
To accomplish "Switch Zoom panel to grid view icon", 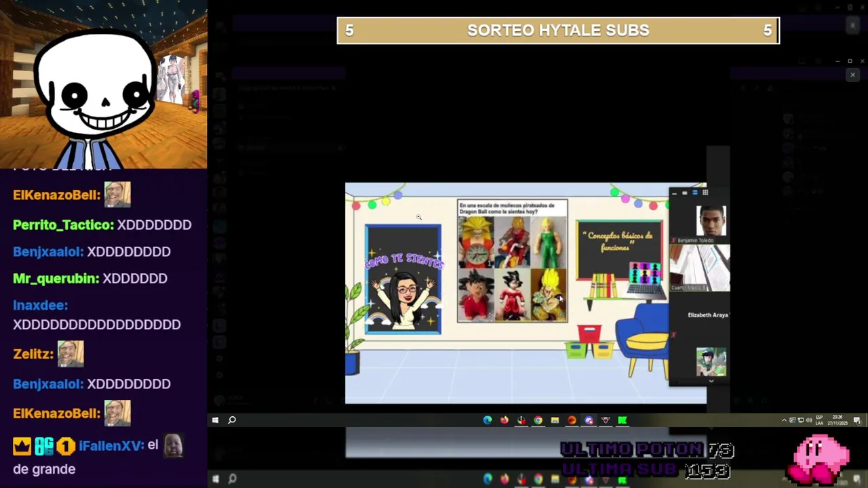I will pyautogui.click(x=705, y=192).
